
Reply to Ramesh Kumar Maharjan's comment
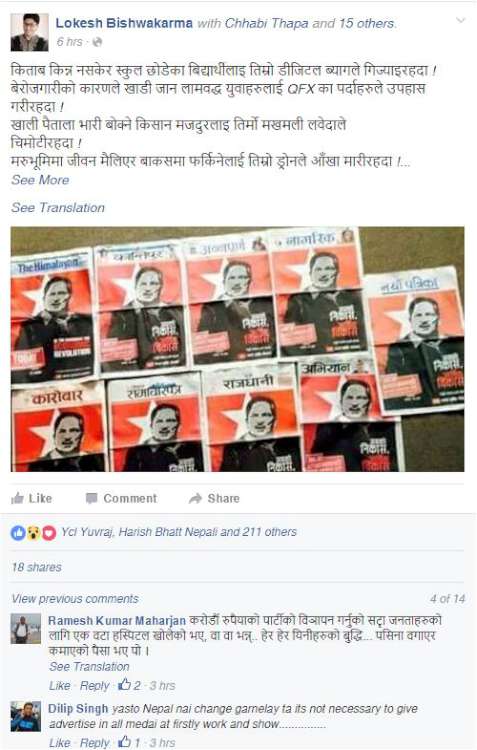pyautogui.click(x=94, y=685)
